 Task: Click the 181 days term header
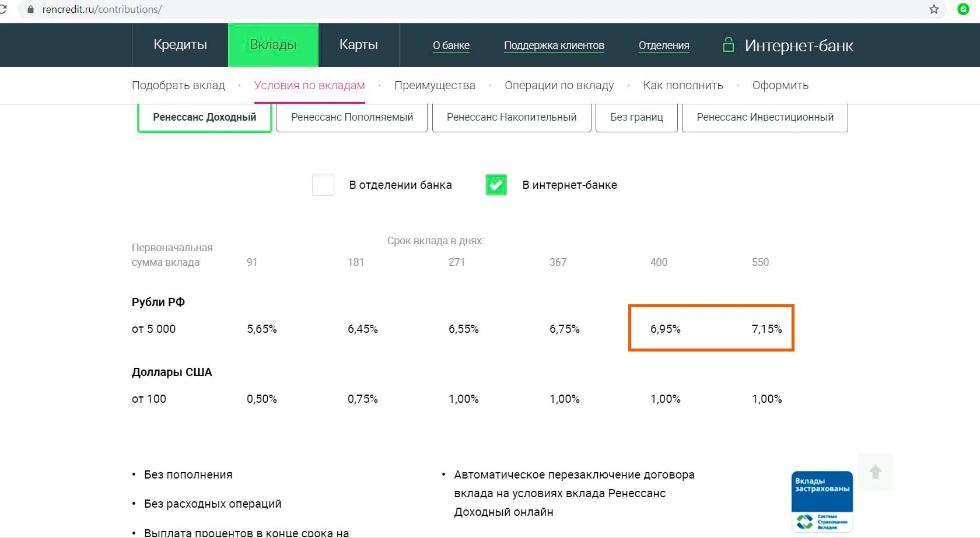click(356, 262)
